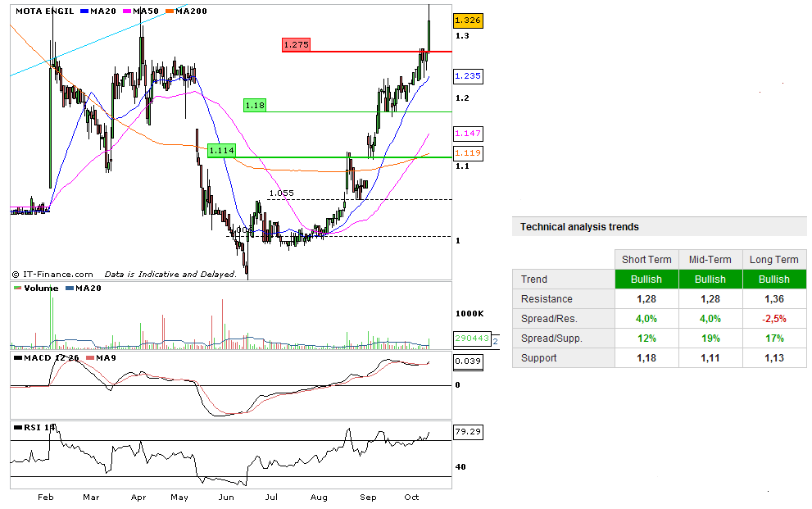Select the Short Term column header
This screenshot has width=812, height=509.
(646, 260)
